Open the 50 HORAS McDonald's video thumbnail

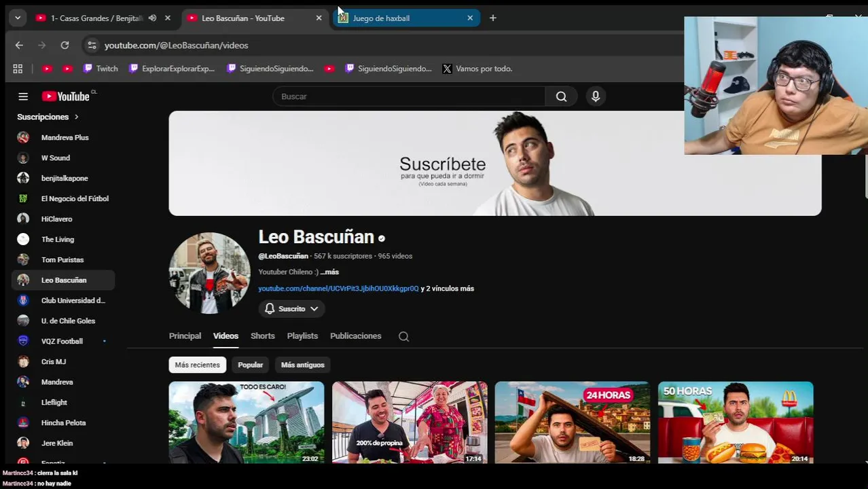click(x=736, y=422)
